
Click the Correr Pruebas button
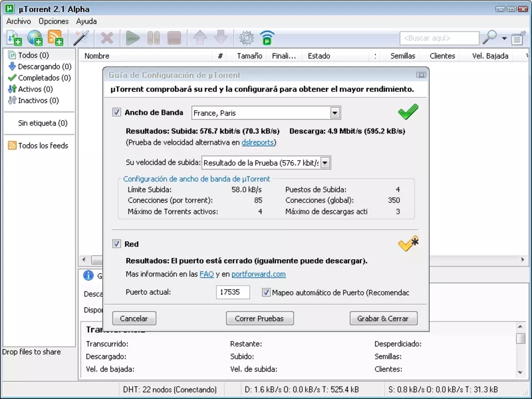[260, 318]
